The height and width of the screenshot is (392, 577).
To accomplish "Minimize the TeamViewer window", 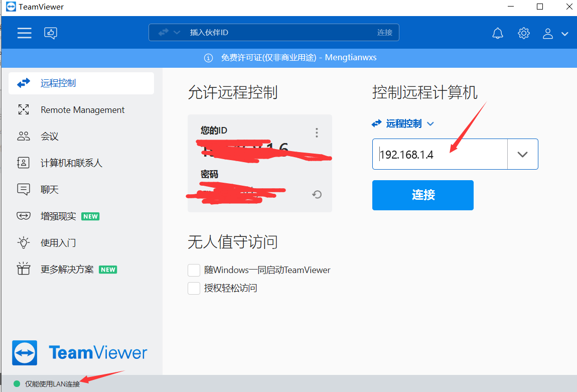I will [511, 7].
